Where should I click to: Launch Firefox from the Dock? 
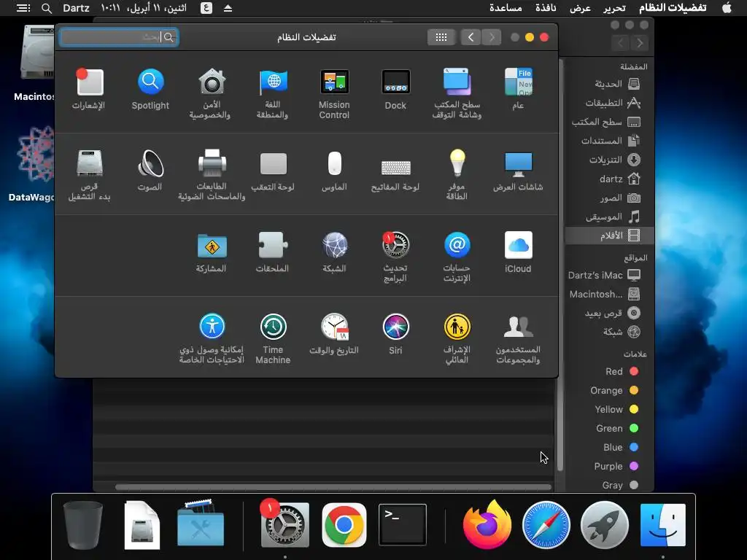(487, 524)
